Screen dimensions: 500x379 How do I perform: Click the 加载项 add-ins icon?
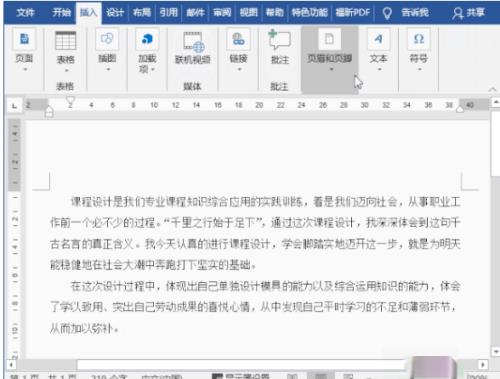point(147,39)
